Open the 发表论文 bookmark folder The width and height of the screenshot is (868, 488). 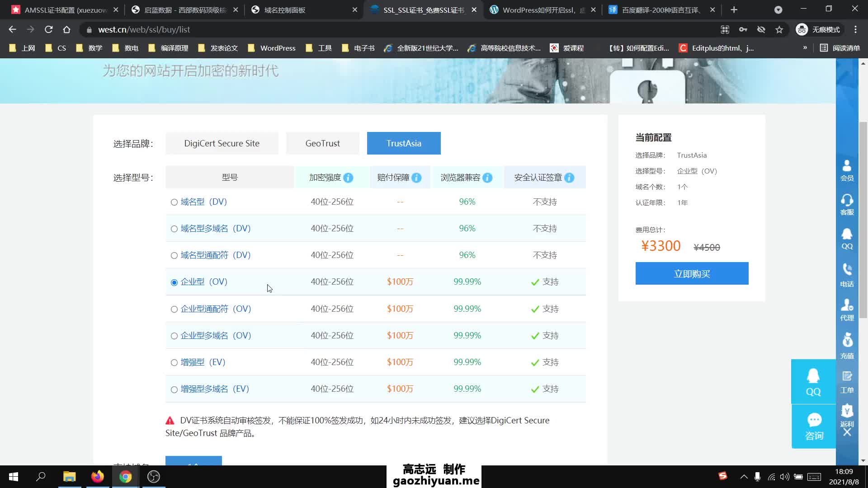click(218, 48)
